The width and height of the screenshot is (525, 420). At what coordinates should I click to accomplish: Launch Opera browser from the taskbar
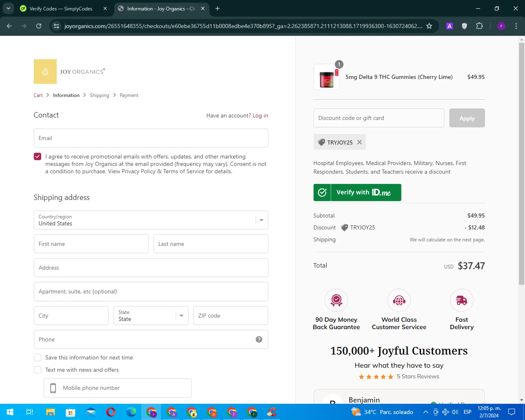[111, 412]
